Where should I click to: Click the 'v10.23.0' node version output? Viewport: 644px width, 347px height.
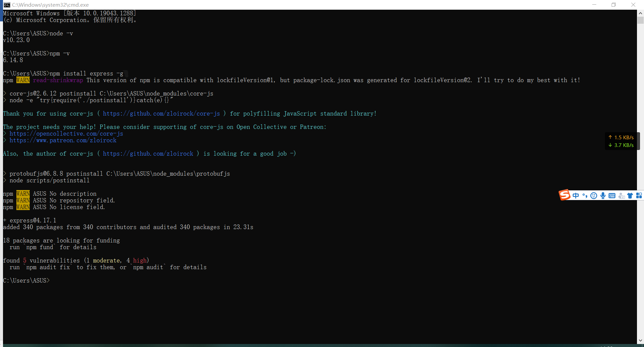[16, 40]
